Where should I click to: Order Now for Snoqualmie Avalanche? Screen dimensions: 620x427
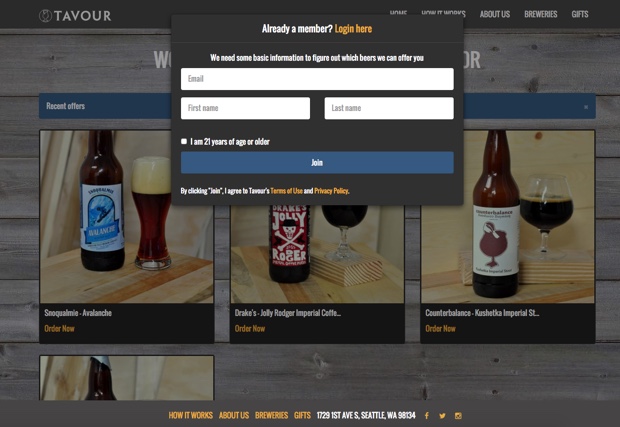click(59, 329)
